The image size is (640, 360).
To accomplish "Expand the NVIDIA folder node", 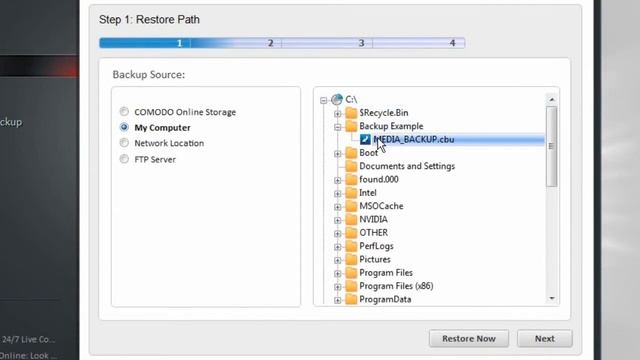I will (x=338, y=220).
